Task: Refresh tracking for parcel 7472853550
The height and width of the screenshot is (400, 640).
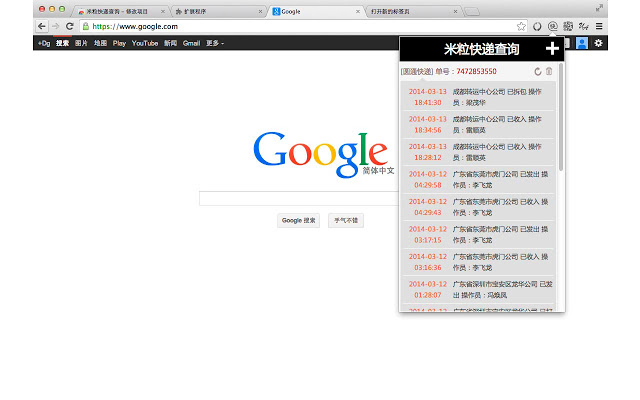Action: (538, 71)
